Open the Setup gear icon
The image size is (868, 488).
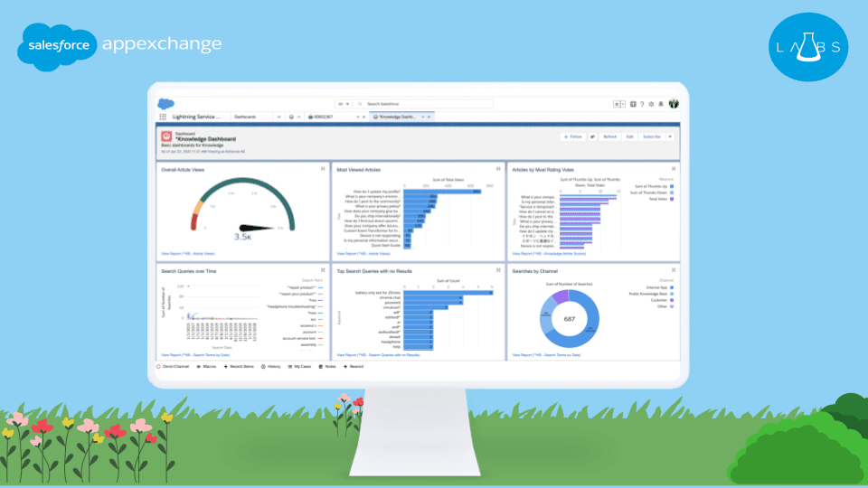pyautogui.click(x=651, y=104)
